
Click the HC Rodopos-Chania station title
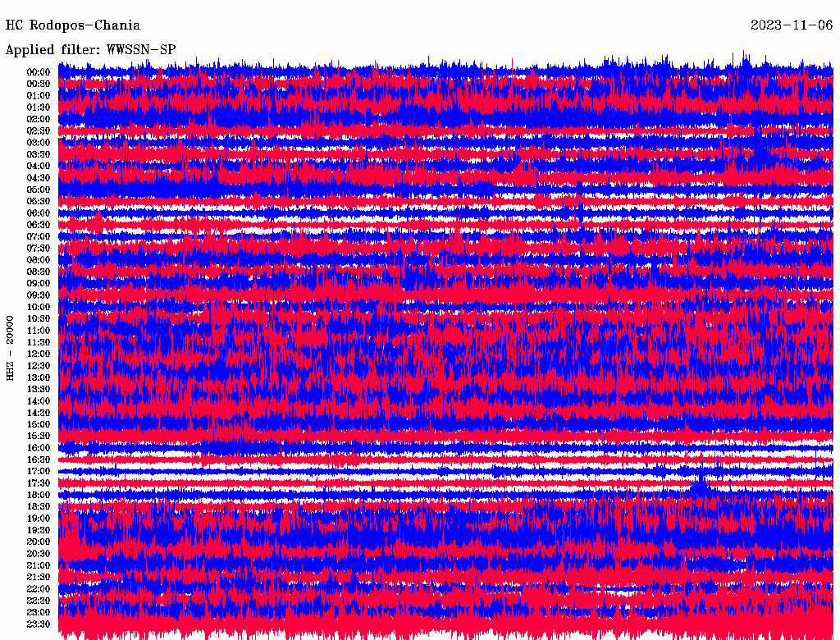coord(73,25)
